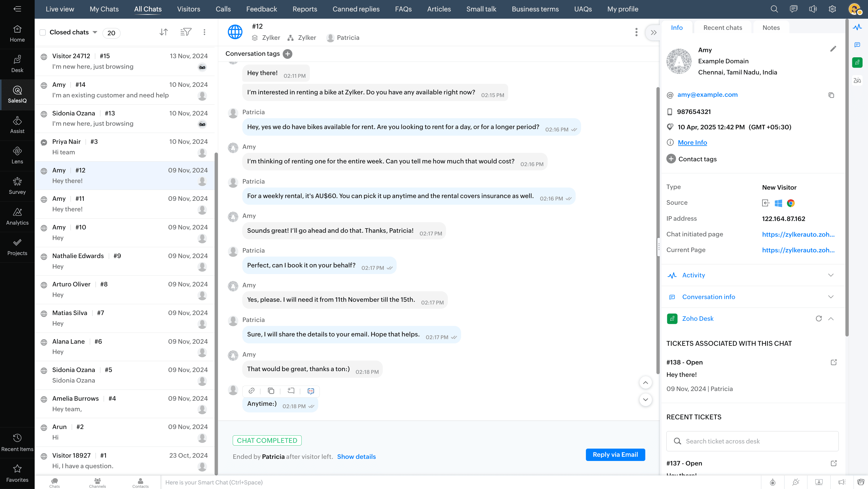The width and height of the screenshot is (868, 489).
Task: Click the search icon in top bar
Action: [x=774, y=9]
